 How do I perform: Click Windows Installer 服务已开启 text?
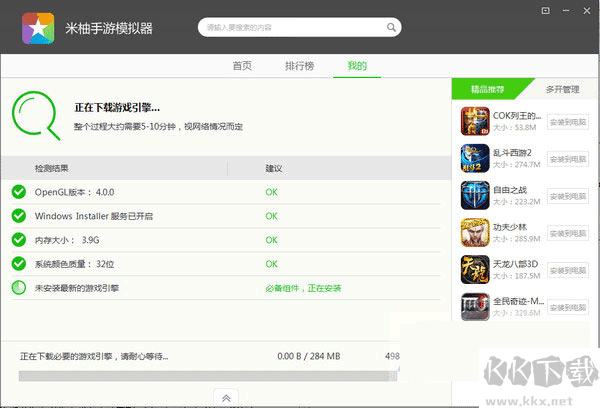(x=94, y=216)
